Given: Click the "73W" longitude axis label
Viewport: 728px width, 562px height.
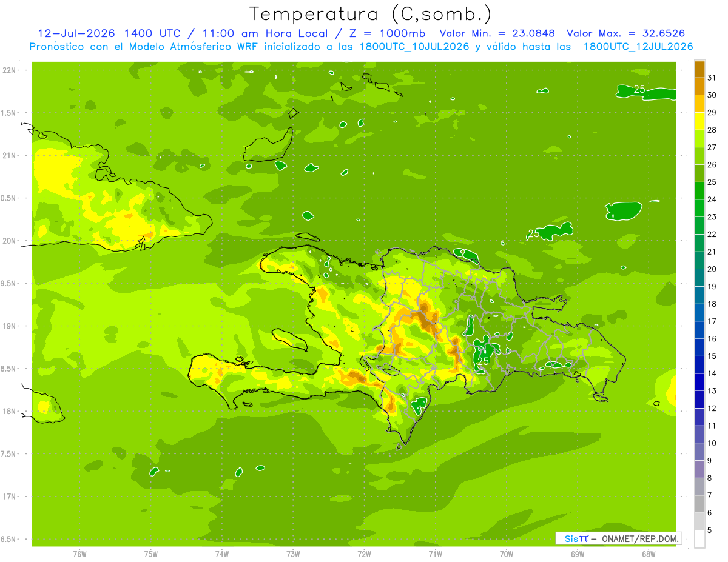Looking at the screenshot, I should 293,554.
